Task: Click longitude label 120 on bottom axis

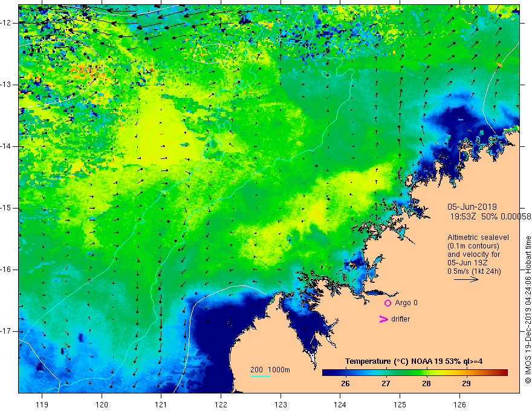Action: pyautogui.click(x=102, y=404)
